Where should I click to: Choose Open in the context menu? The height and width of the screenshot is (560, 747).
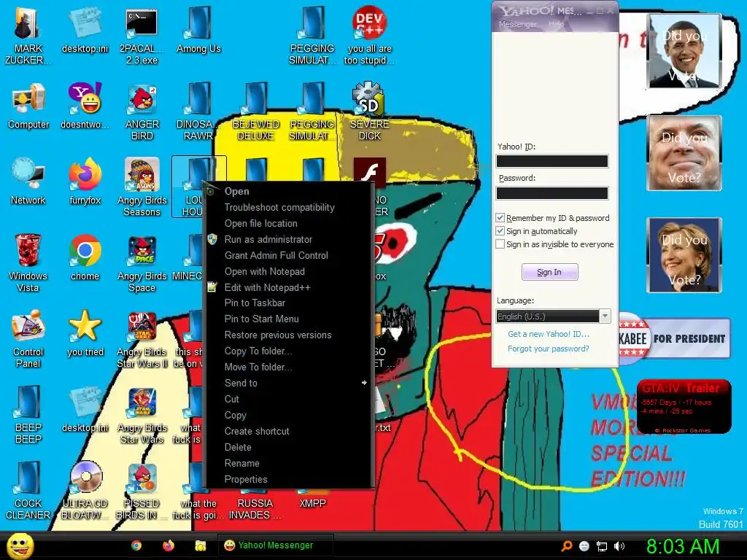pos(289,192)
